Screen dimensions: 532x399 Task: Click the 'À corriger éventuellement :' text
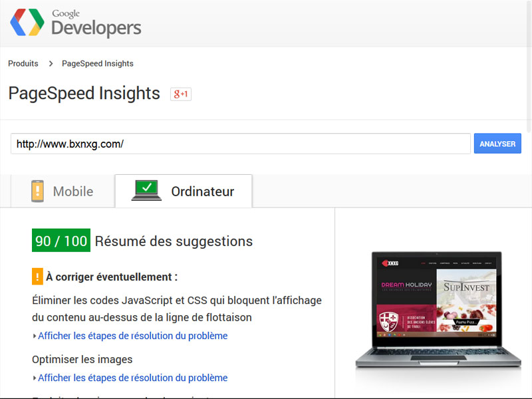click(x=112, y=277)
